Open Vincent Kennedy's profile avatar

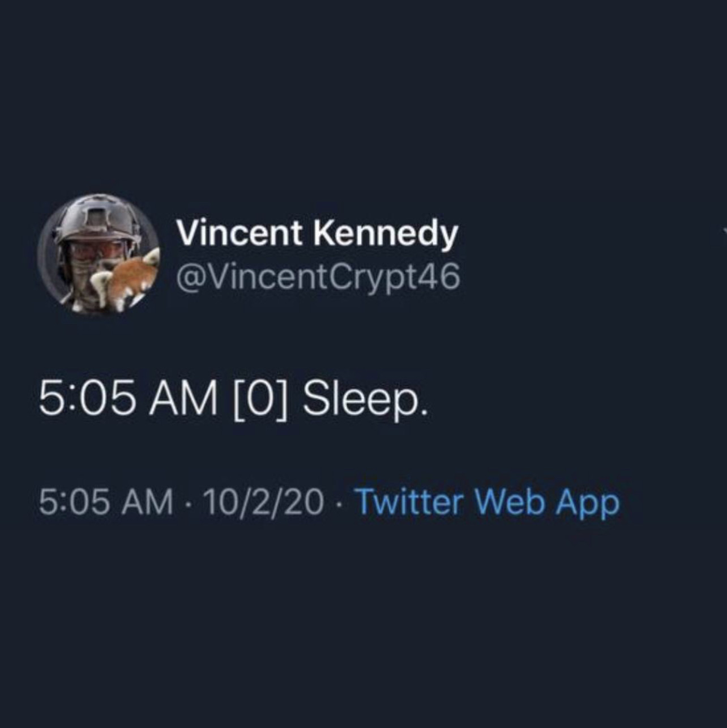[x=99, y=254]
